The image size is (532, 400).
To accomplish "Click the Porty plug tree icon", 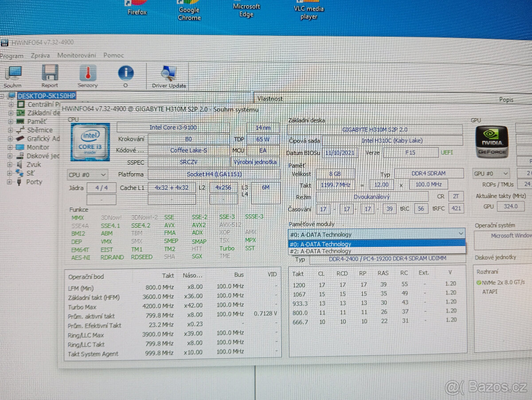I will click(20, 182).
